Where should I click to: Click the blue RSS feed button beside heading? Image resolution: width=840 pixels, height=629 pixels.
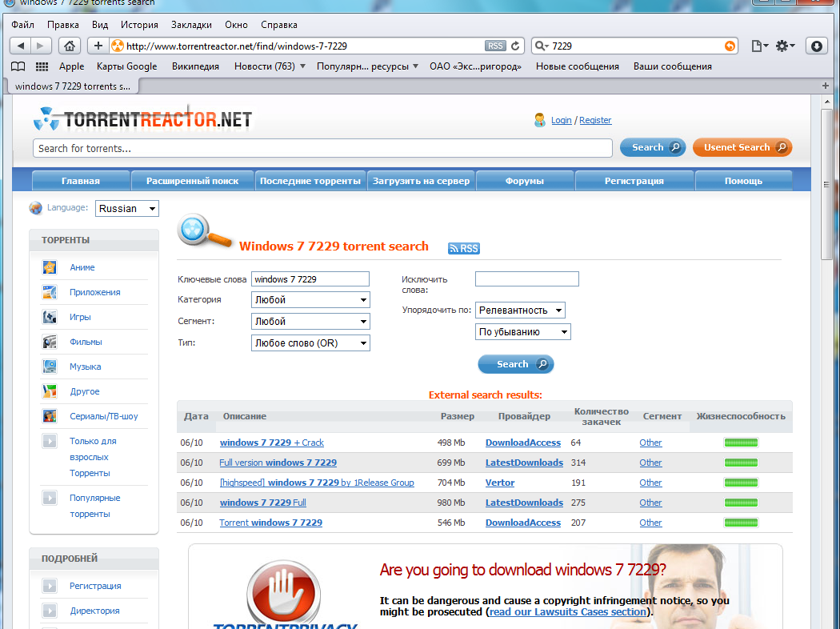[x=464, y=248]
